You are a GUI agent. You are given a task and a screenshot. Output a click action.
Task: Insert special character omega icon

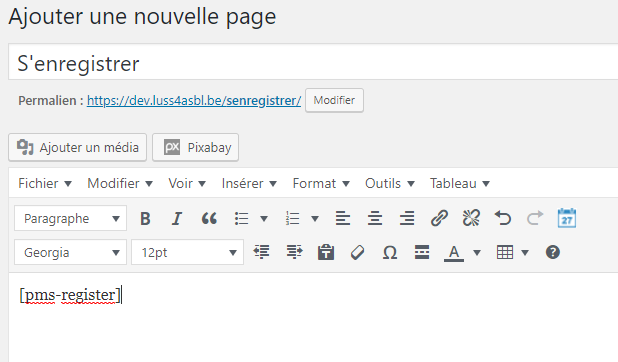(x=390, y=252)
